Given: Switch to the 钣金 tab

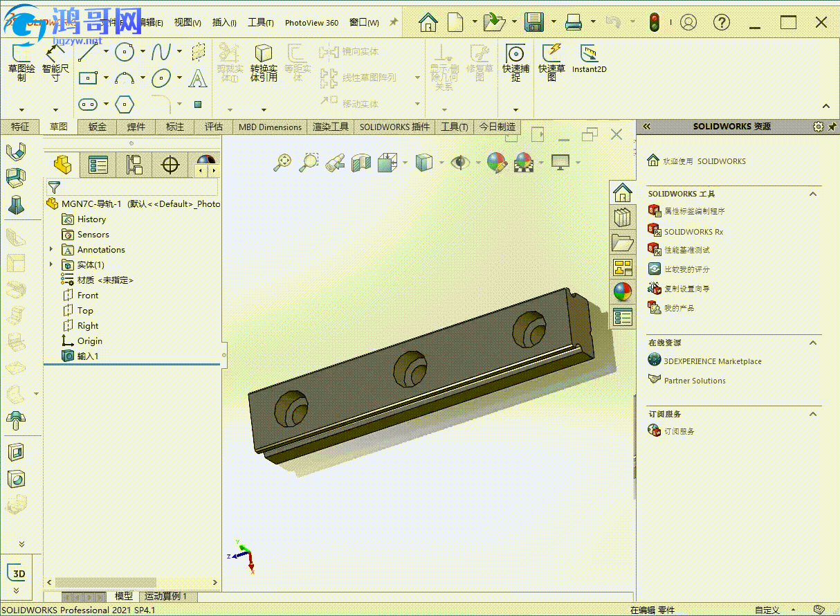Looking at the screenshot, I should [98, 127].
